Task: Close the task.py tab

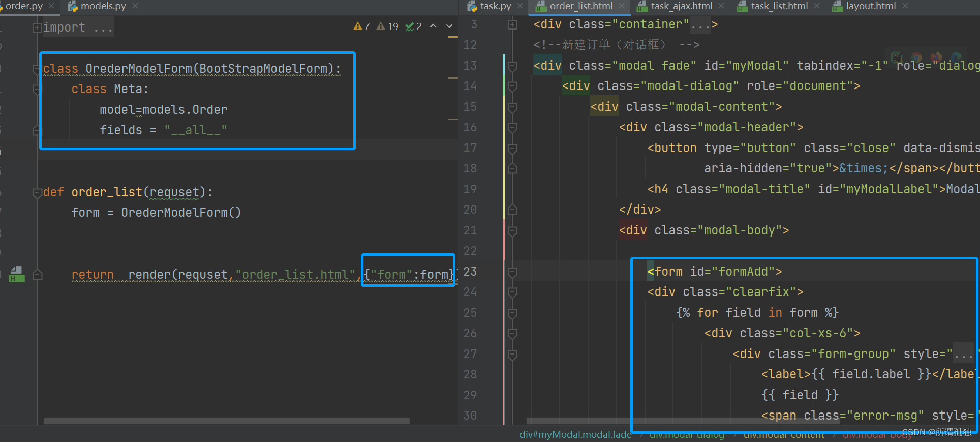Action: point(520,6)
